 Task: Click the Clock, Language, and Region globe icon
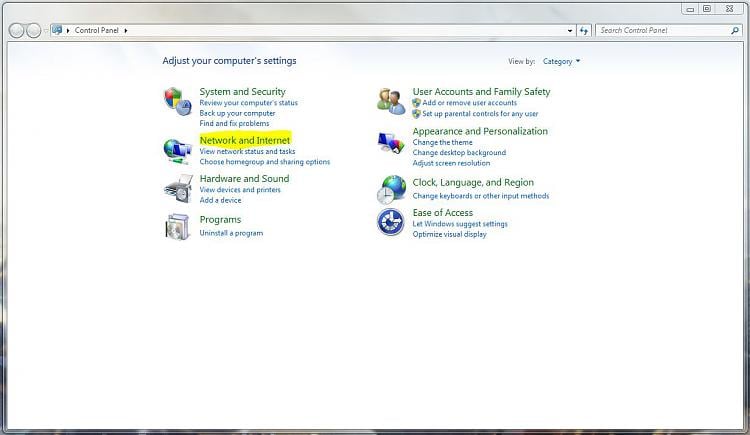pyautogui.click(x=391, y=190)
